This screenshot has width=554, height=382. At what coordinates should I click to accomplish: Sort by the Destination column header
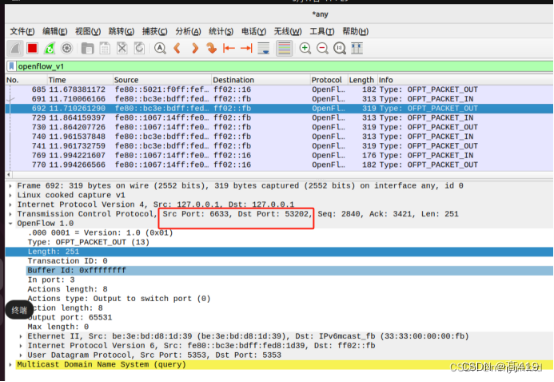tap(261, 80)
